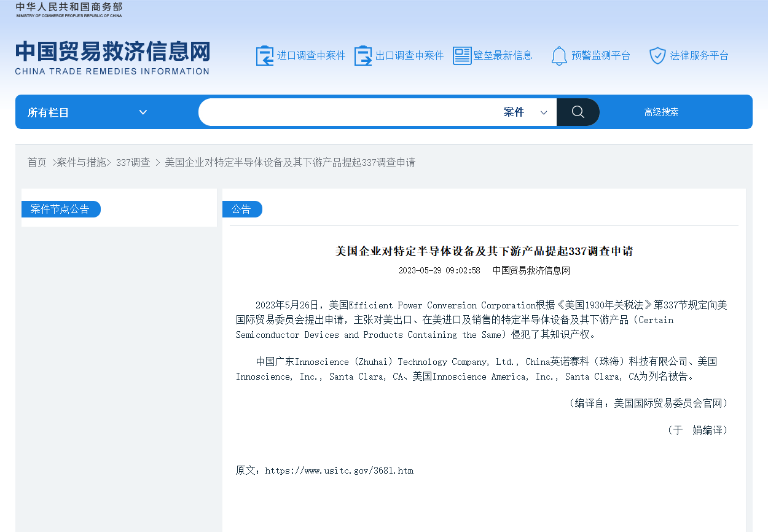The height and width of the screenshot is (532, 768).
Task: Click the usitc.gov/3681.htm source URL
Action: point(339,471)
